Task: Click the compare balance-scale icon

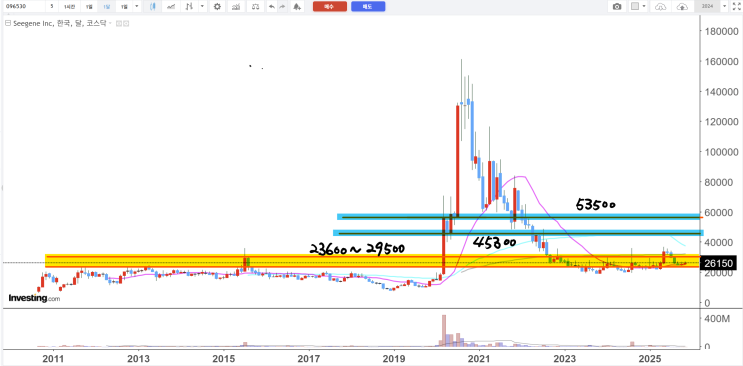Action: pyautogui.click(x=255, y=7)
